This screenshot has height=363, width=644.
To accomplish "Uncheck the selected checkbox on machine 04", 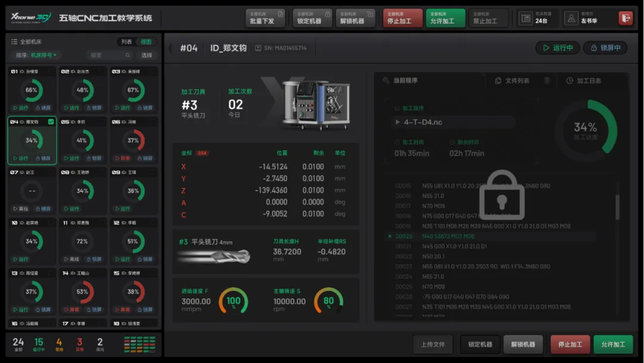I will tap(51, 122).
